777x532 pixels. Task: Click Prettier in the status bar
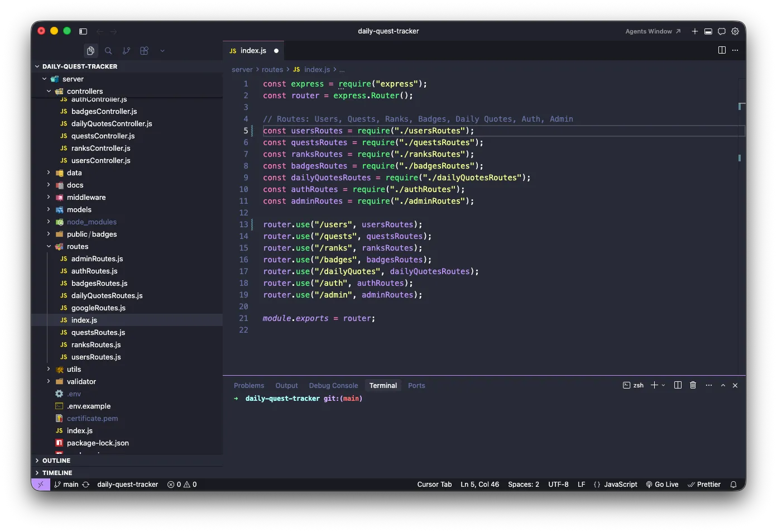click(x=704, y=485)
